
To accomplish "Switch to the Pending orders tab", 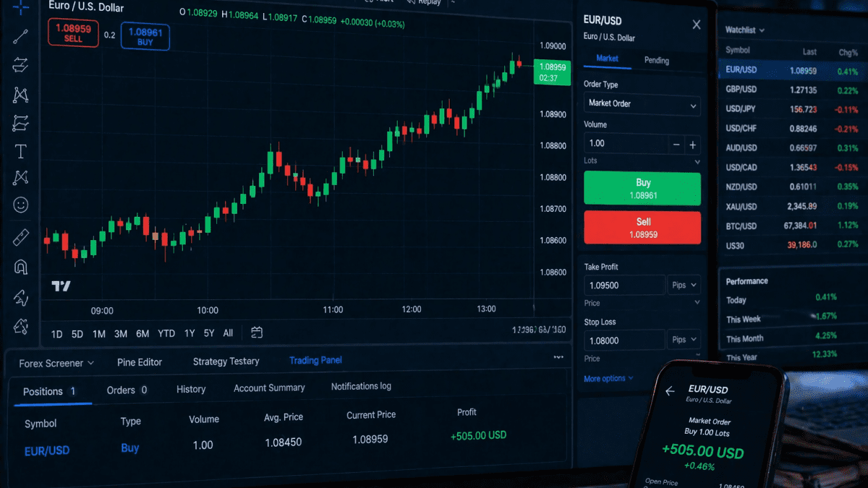I will pos(656,60).
